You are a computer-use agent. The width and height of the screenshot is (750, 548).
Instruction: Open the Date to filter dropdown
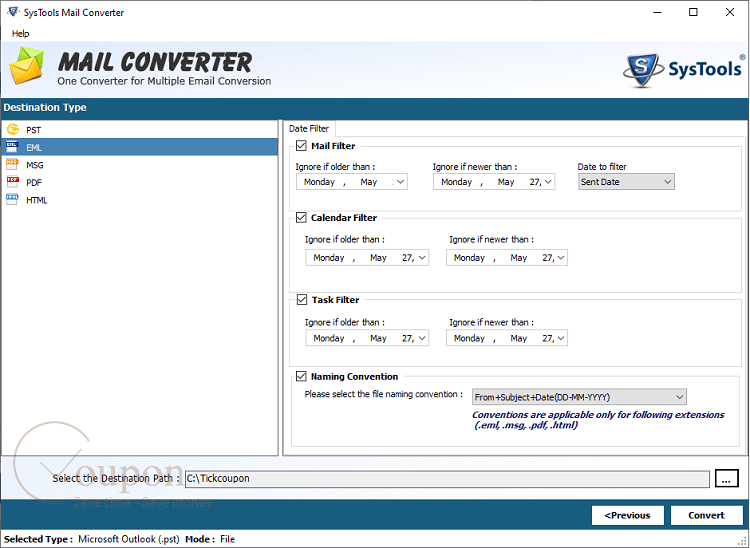(626, 182)
